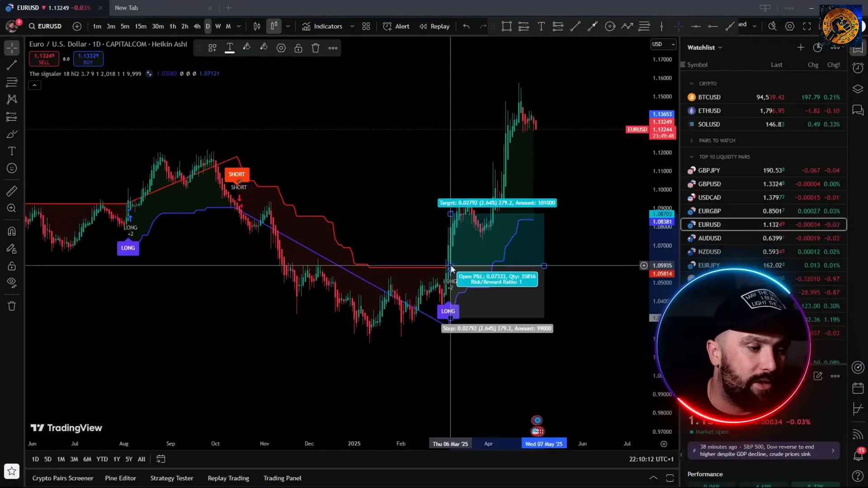This screenshot has height=488, width=868.
Task: Set chart range to 1Y
Action: (x=117, y=459)
